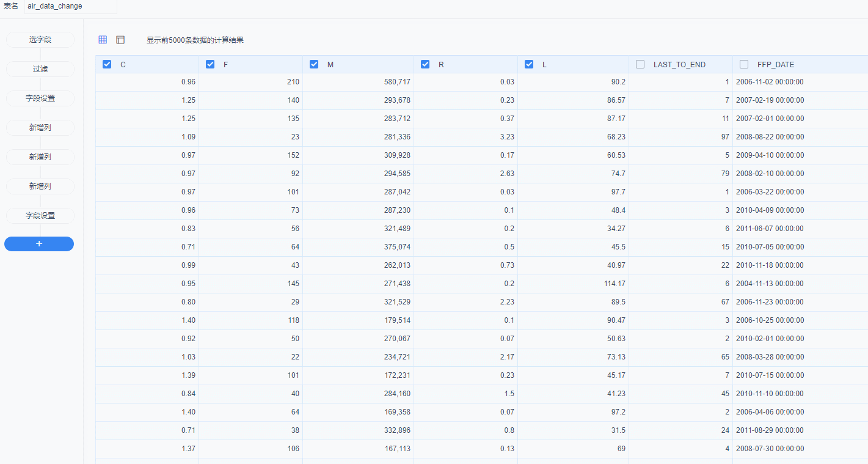Deselect the M column checkbox
Viewport: 868px width, 464px height.
[x=314, y=64]
